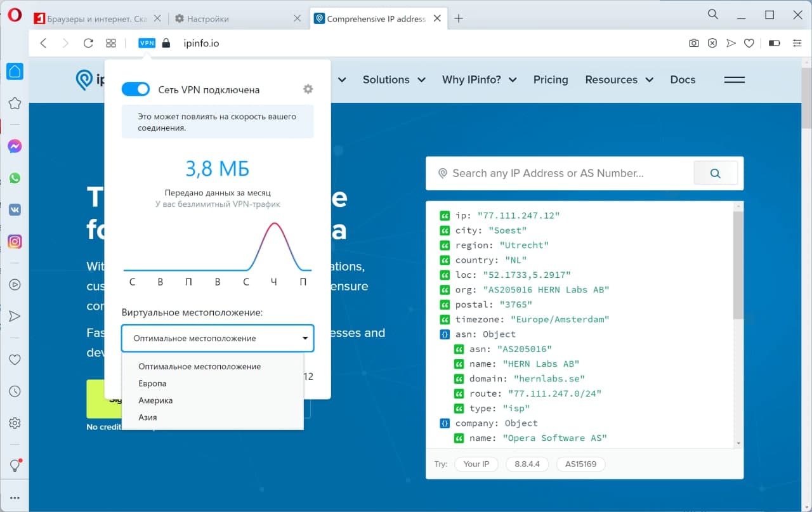Open VPN settings gear icon
Image resolution: width=812 pixels, height=512 pixels.
tap(308, 89)
